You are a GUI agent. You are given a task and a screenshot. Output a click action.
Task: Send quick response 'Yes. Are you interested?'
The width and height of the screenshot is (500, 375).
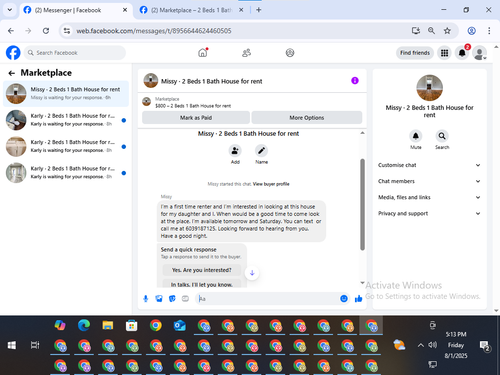pos(202,270)
